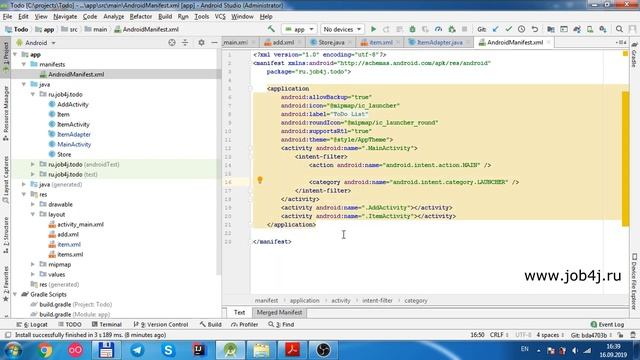Image resolution: width=640 pixels, height=360 pixels.
Task: Update project with the Git blue arrow
Action: click(496, 29)
